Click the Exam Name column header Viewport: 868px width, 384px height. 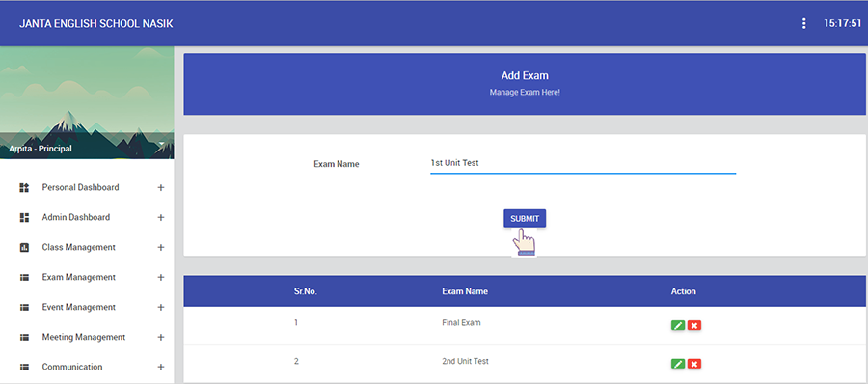coord(465,291)
